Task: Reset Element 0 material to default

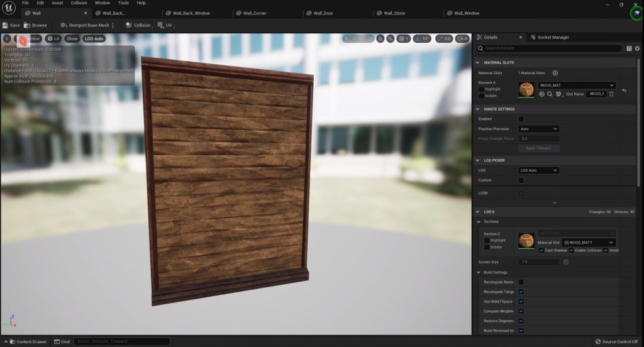Action: coord(624,91)
